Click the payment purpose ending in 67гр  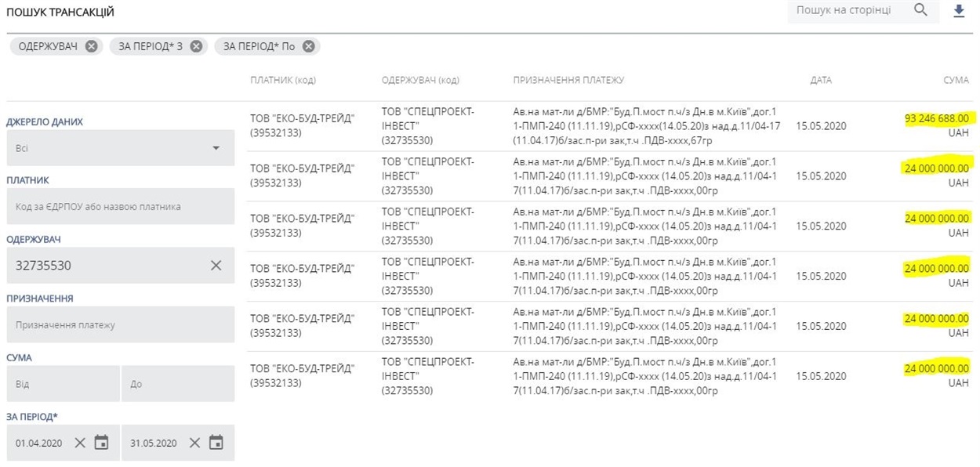point(647,126)
